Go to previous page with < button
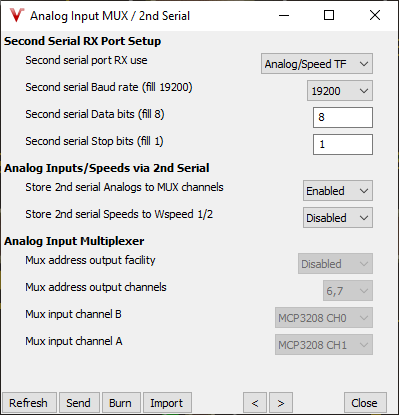The height and width of the screenshot is (415, 399). 255,403
